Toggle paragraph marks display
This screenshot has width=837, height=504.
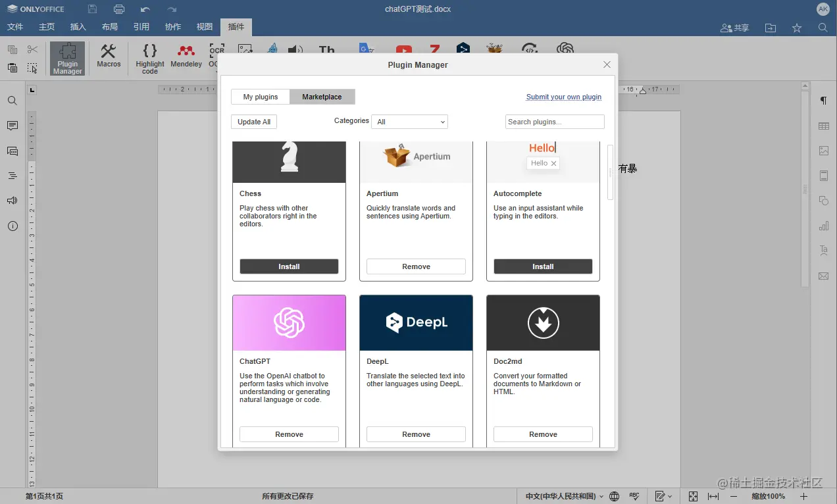coord(823,100)
